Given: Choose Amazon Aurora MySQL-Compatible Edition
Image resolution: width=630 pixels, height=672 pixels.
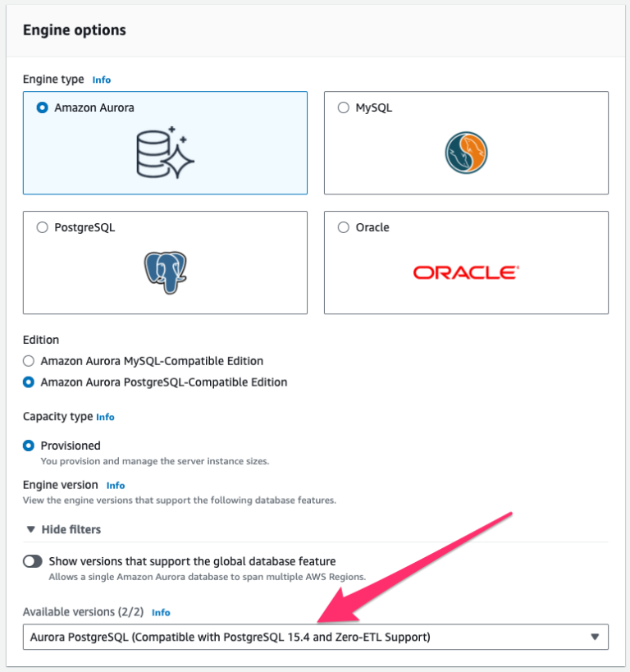Looking at the screenshot, I should (28, 361).
